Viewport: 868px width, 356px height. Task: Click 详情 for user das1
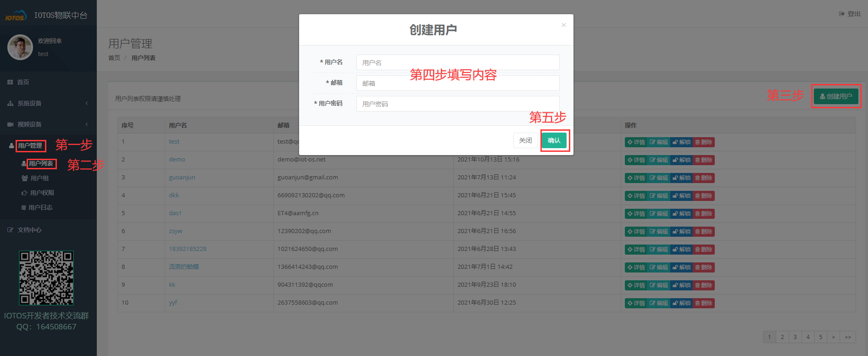(x=636, y=214)
